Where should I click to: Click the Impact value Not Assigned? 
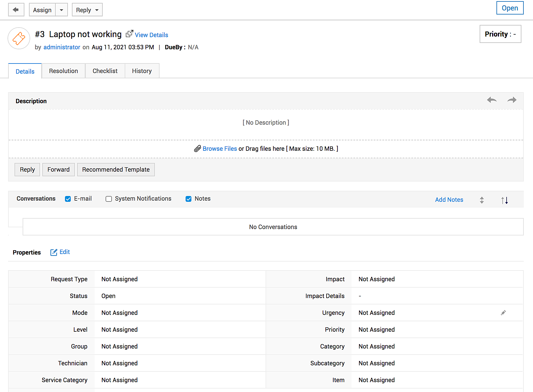pyautogui.click(x=377, y=279)
